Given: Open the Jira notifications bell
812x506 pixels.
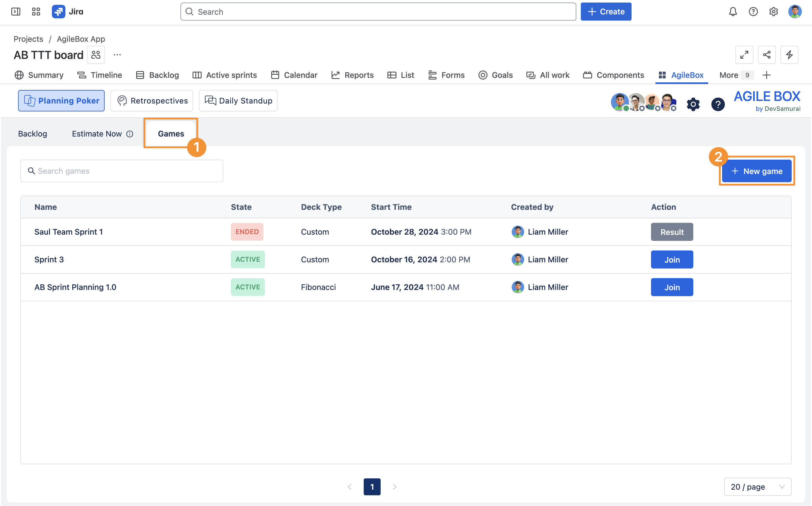Looking at the screenshot, I should point(733,12).
